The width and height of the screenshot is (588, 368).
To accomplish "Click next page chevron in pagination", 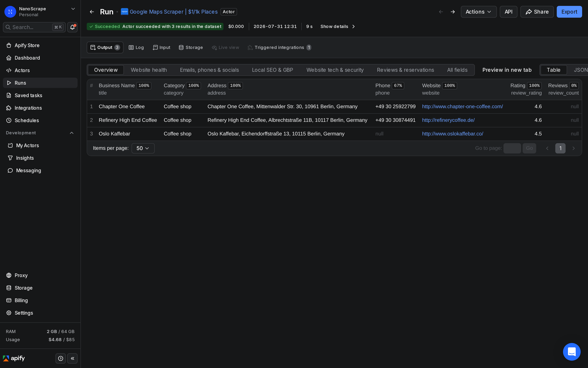I will coord(573,148).
